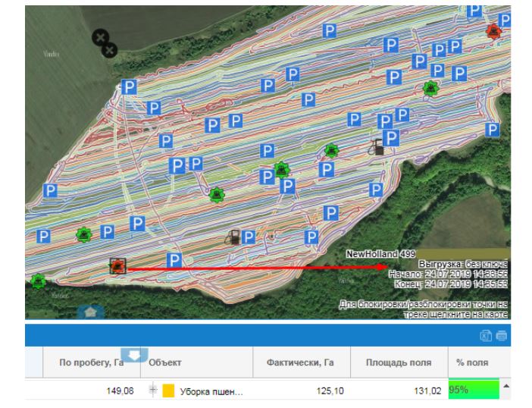Click the table scroll-up arrow
This screenshot has height=408, width=532.
(x=506, y=386)
